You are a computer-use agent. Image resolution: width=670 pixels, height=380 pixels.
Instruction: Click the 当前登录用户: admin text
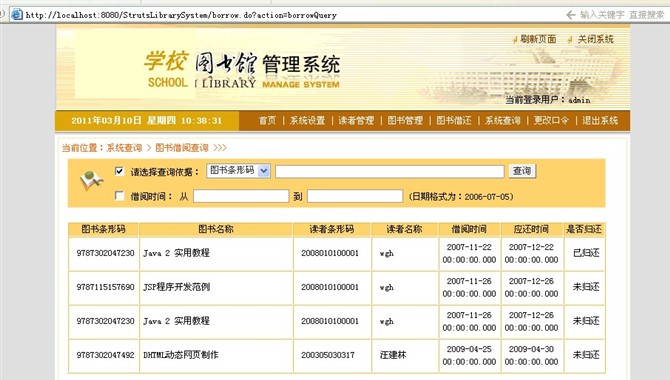[x=548, y=100]
